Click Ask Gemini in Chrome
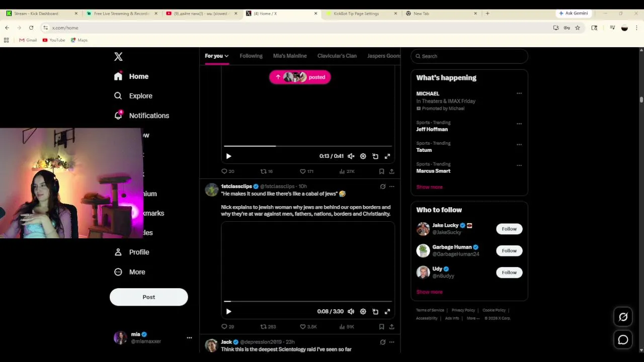 573,14
